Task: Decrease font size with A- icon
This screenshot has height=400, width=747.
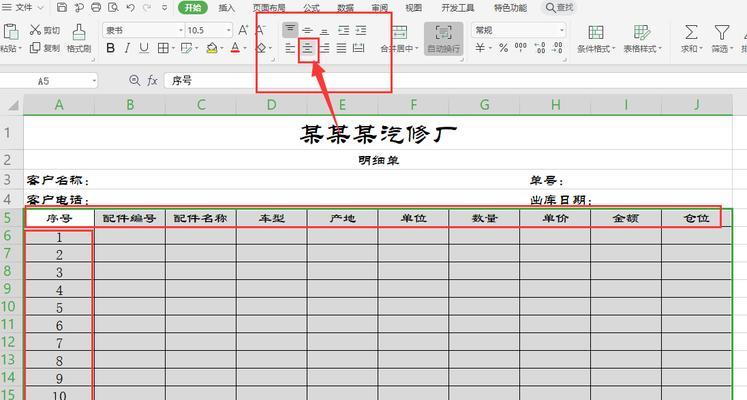Action: click(x=260, y=30)
